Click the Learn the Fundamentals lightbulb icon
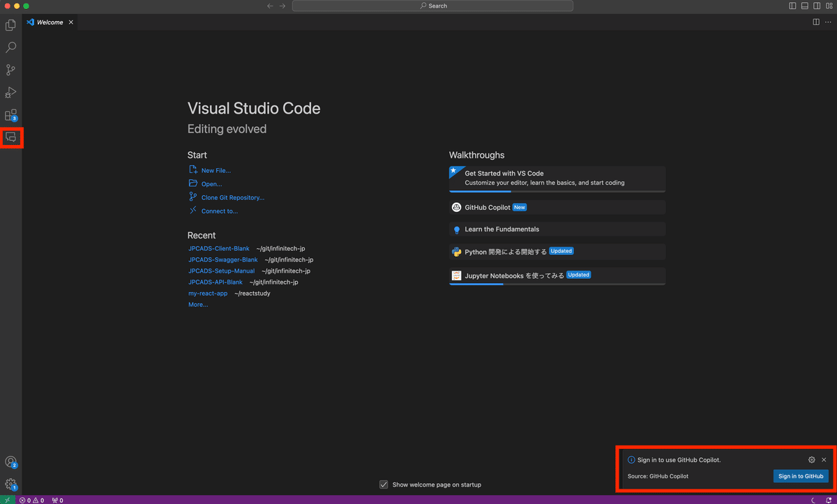The image size is (837, 504). [x=457, y=229]
